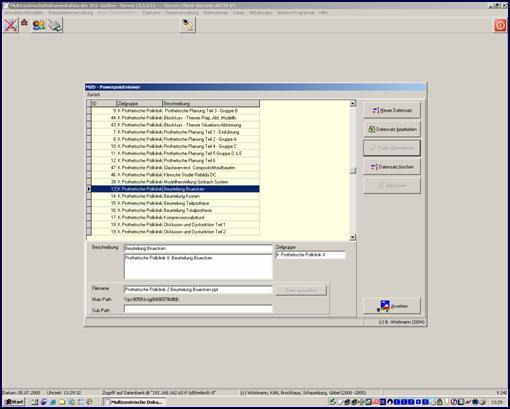Viewport: 510px width, 409px height.
Task: Open the Zurück menu in Powerpointviewer window
Action: pos(93,95)
